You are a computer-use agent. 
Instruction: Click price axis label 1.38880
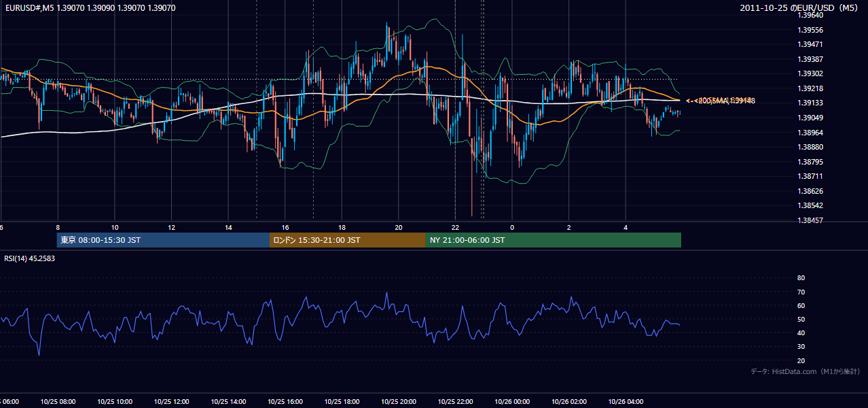click(810, 147)
